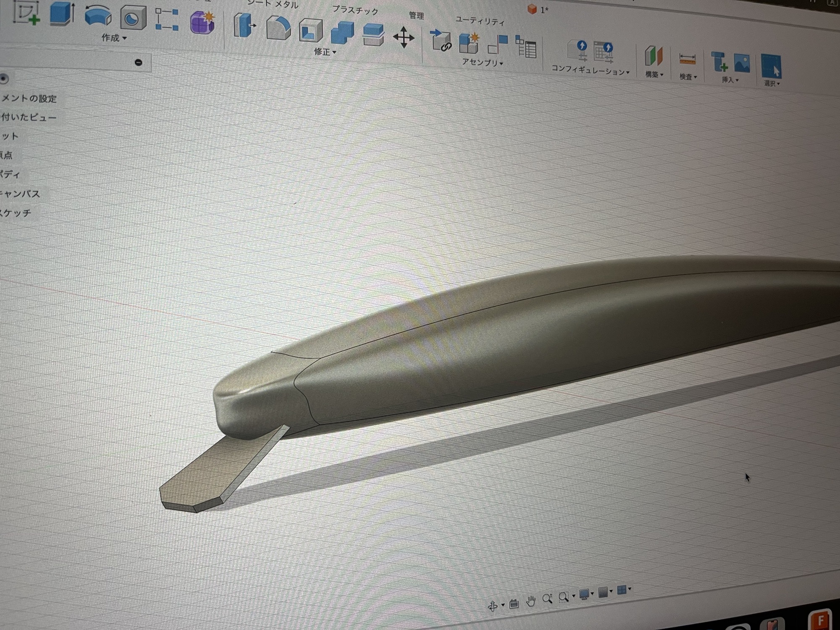Image resolution: width=840 pixels, height=630 pixels.
Task: Click the Zoom magnifier icon
Action: (x=547, y=599)
